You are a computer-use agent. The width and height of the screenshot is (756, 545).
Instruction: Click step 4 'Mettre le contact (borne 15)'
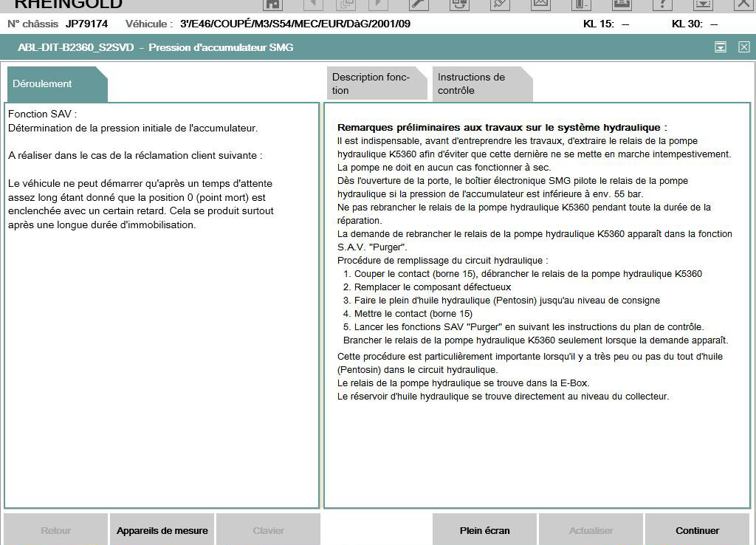408,314
